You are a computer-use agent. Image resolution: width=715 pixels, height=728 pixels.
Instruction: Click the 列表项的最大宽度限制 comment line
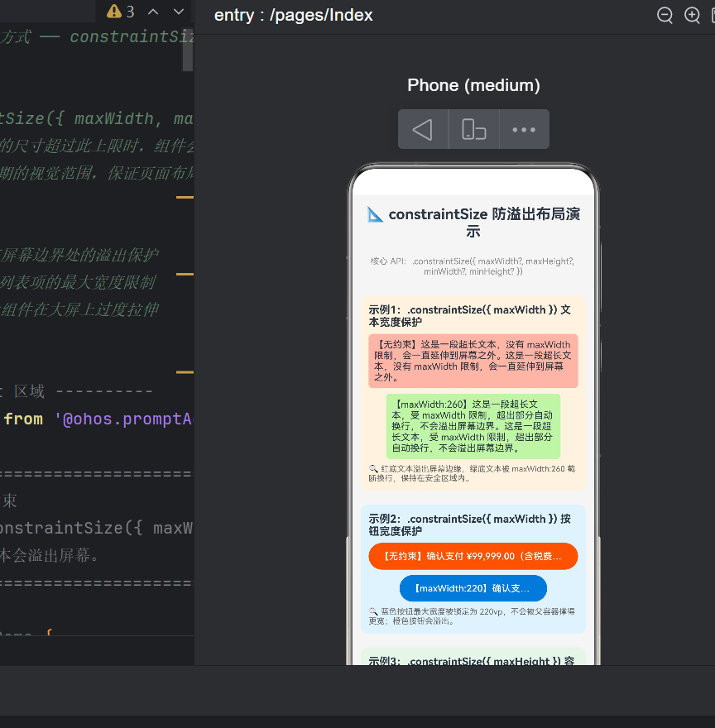78,282
